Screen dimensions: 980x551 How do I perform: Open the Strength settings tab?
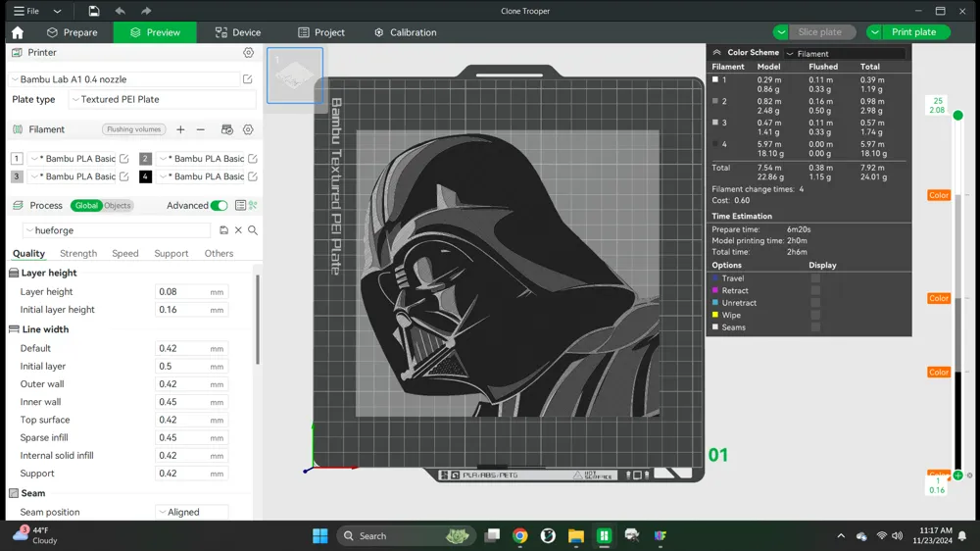78,253
